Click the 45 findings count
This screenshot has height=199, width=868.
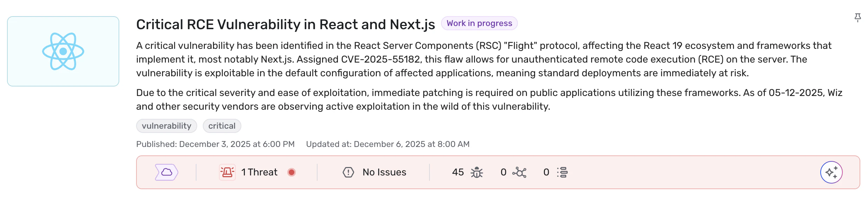tap(458, 172)
